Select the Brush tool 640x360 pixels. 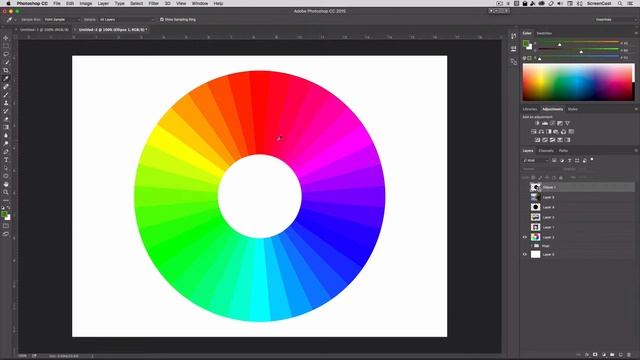pyautogui.click(x=6, y=95)
